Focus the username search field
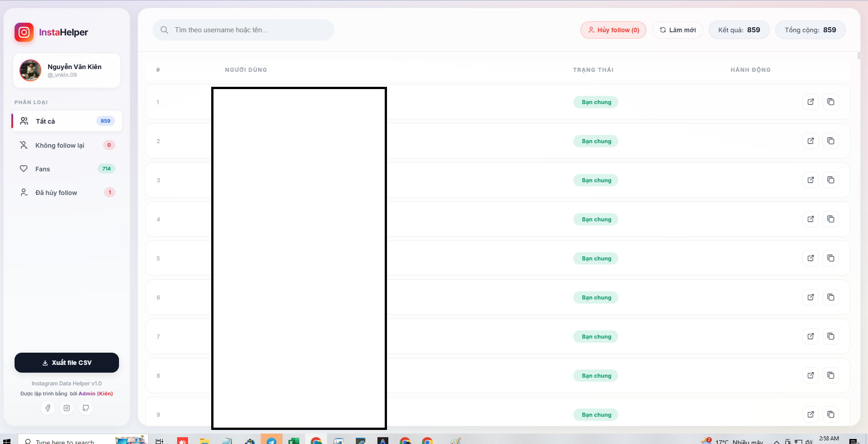Viewport: 868px width, 444px height. (x=243, y=30)
